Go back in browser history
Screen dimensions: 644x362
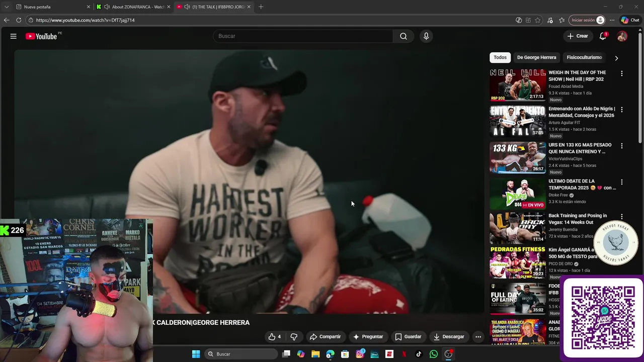[7, 20]
